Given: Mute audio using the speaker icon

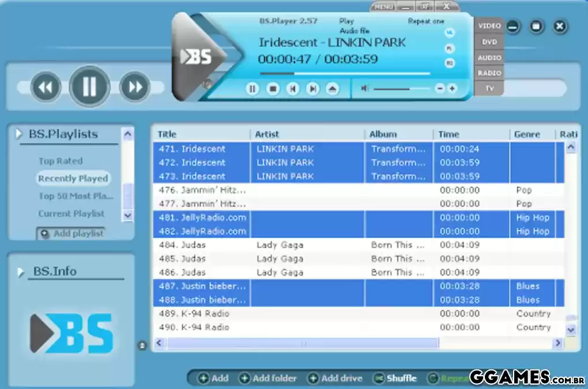Looking at the screenshot, I should 364,88.
